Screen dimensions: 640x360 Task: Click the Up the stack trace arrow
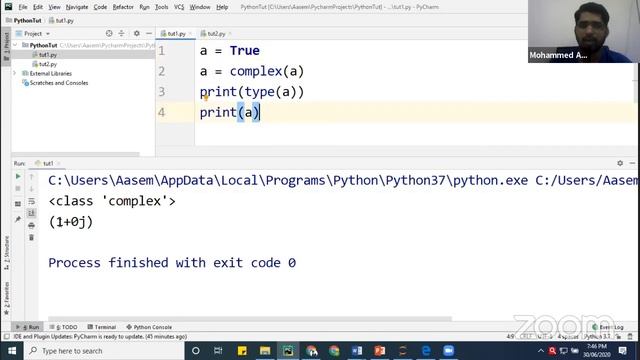31,177
